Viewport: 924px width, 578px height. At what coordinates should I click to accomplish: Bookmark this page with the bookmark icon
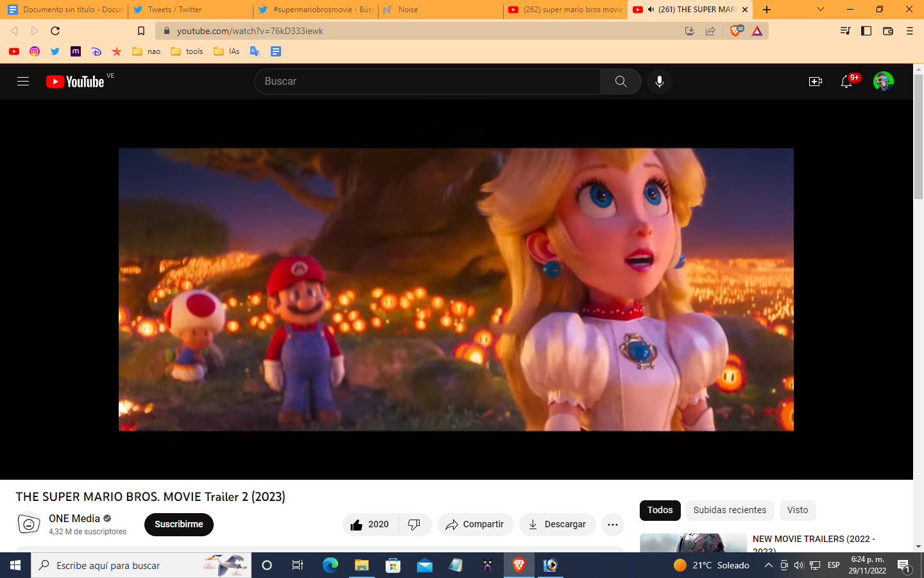point(141,31)
